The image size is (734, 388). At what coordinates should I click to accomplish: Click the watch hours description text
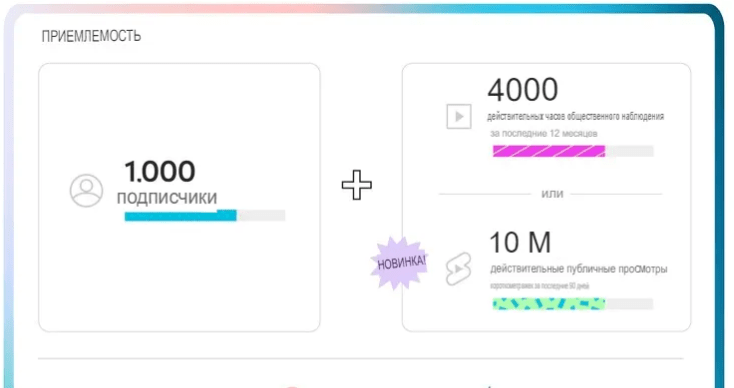point(575,116)
